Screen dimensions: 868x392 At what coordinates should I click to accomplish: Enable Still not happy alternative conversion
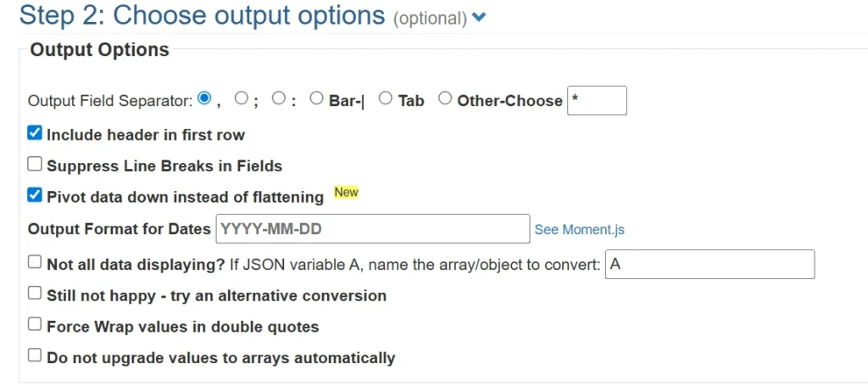click(x=35, y=294)
